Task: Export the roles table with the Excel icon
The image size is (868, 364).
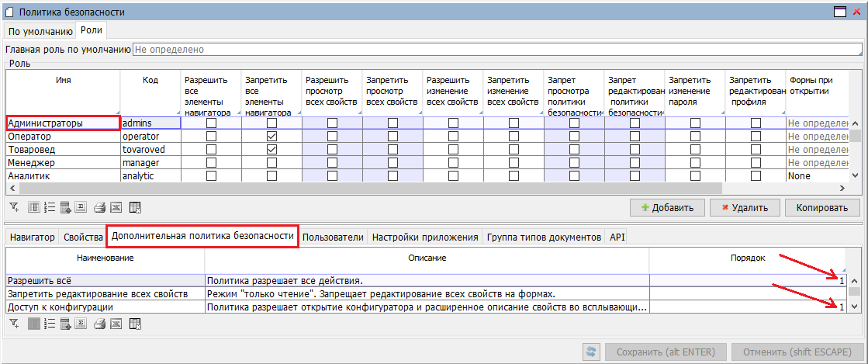Action: [116, 207]
